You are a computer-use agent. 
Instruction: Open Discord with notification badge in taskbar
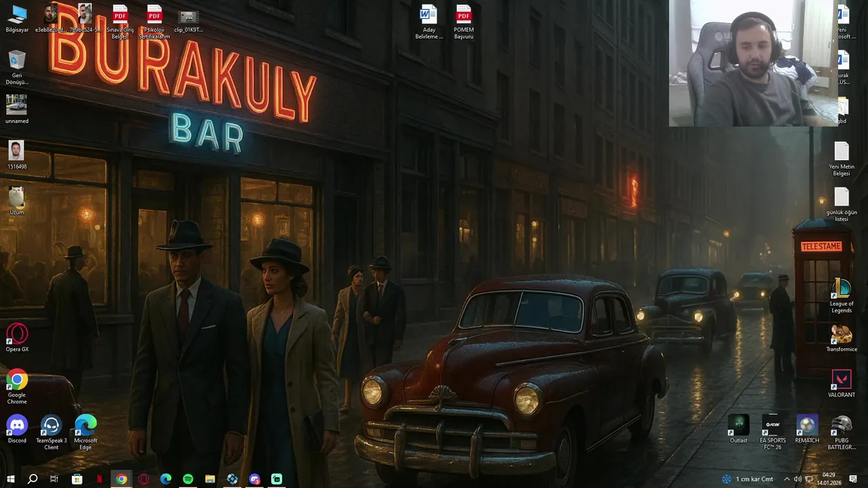[x=254, y=479]
